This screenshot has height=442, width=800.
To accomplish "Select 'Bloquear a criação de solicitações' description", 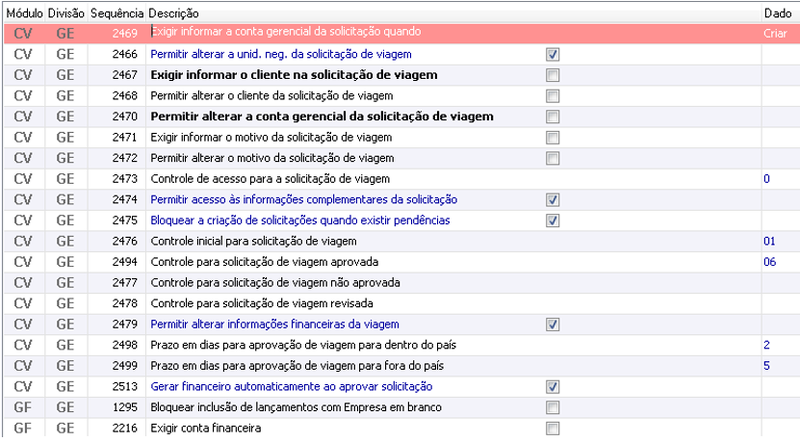I will (x=300, y=220).
